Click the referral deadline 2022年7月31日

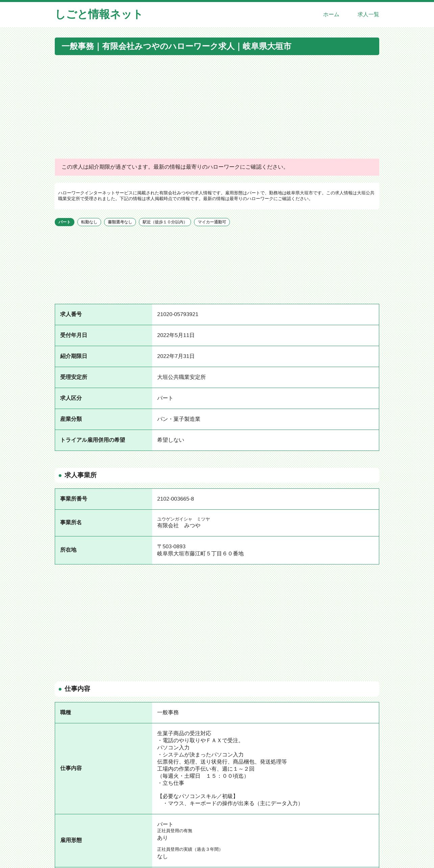(x=176, y=356)
